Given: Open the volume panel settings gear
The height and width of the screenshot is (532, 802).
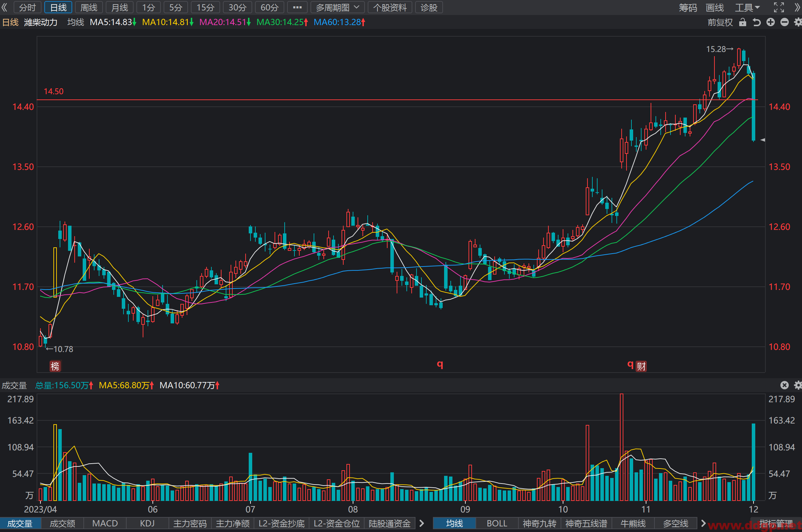Looking at the screenshot, I should (x=798, y=385).
